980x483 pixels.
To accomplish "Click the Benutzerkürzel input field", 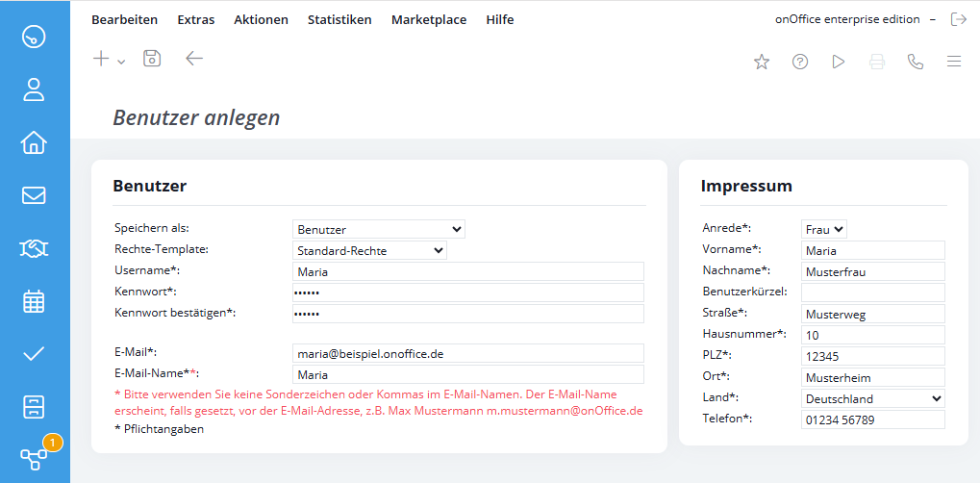I will tap(872, 292).
